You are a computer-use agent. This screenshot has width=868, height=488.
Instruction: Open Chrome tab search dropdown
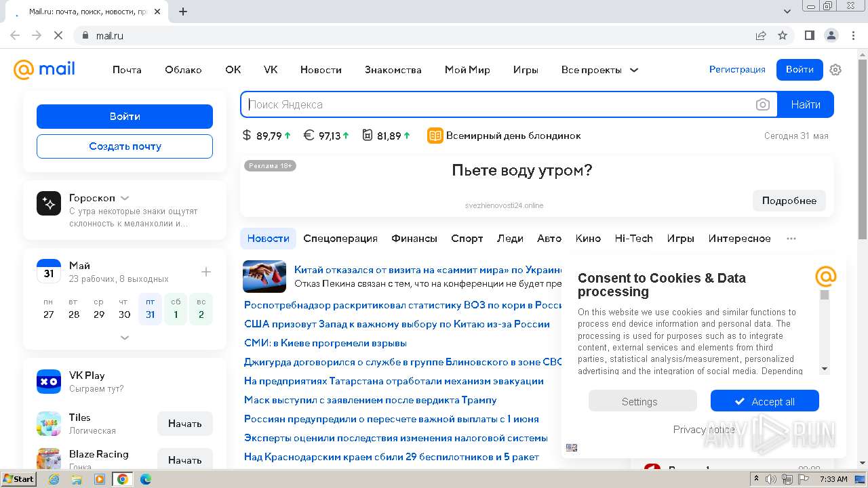pos(787,12)
